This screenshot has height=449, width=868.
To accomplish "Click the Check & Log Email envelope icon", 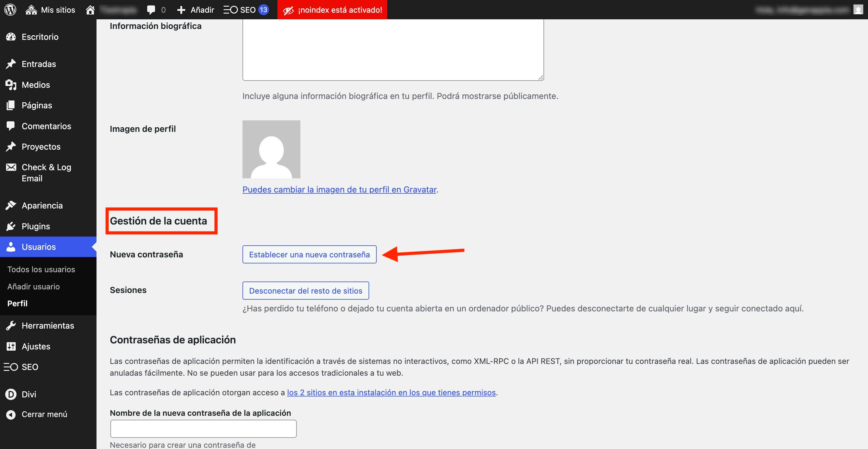I will 11,167.
